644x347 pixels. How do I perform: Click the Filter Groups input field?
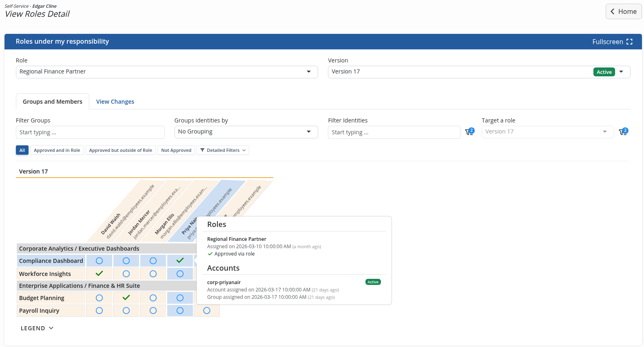click(90, 132)
